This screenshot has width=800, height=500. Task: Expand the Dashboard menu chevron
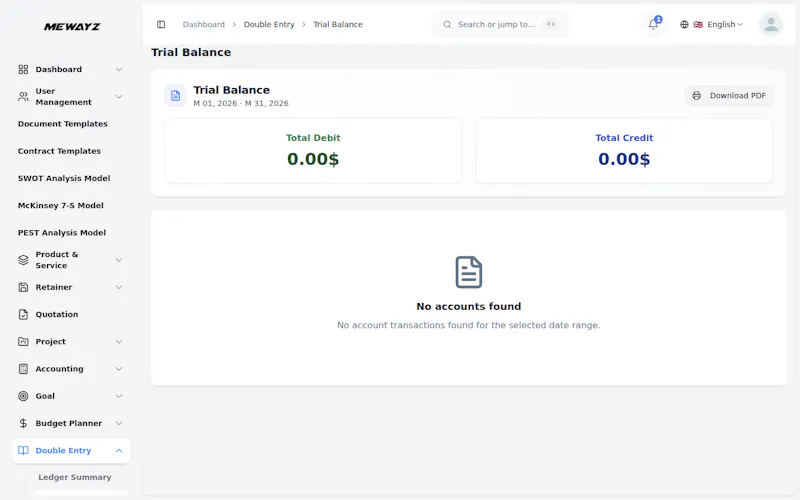(119, 69)
